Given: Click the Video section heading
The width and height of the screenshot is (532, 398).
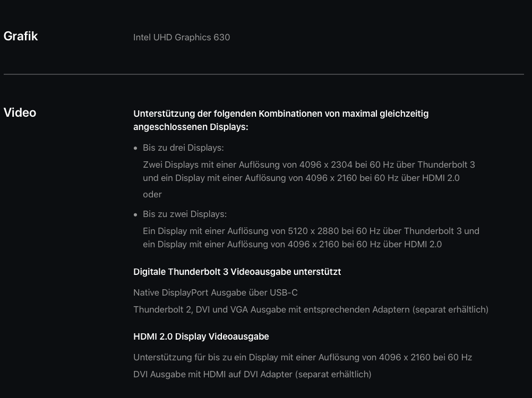Looking at the screenshot, I should pos(20,113).
